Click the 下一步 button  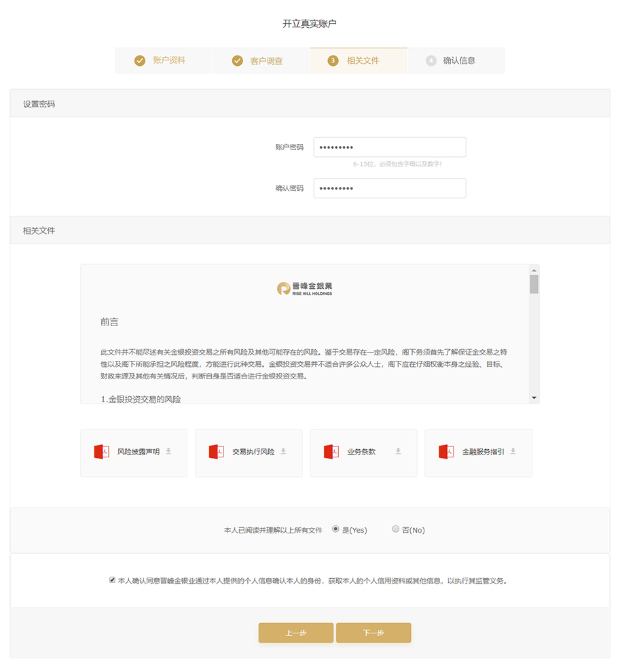tap(373, 632)
